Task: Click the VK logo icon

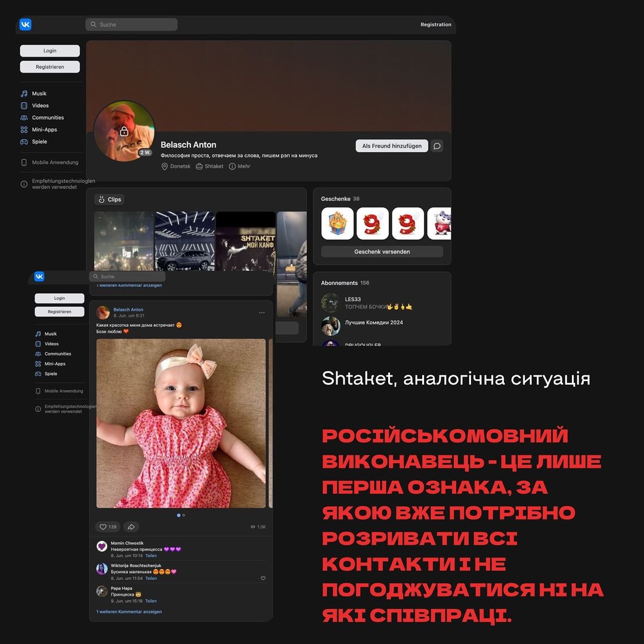Action: pyautogui.click(x=25, y=24)
